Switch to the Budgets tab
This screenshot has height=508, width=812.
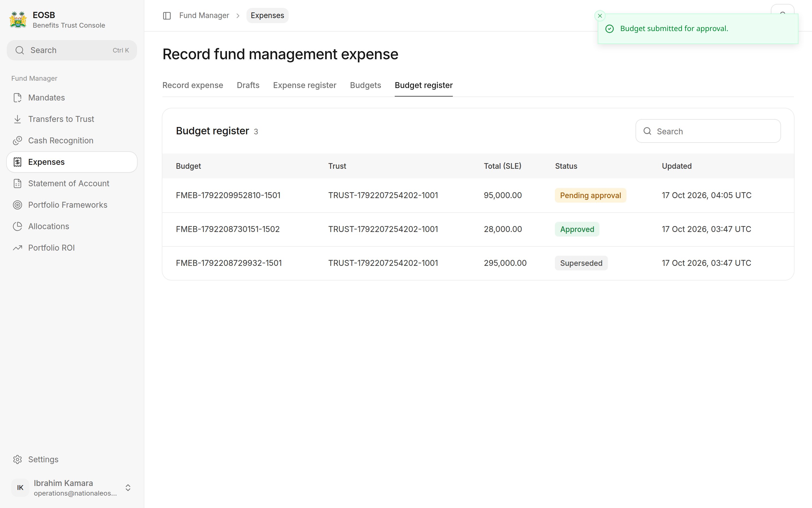pyautogui.click(x=365, y=85)
